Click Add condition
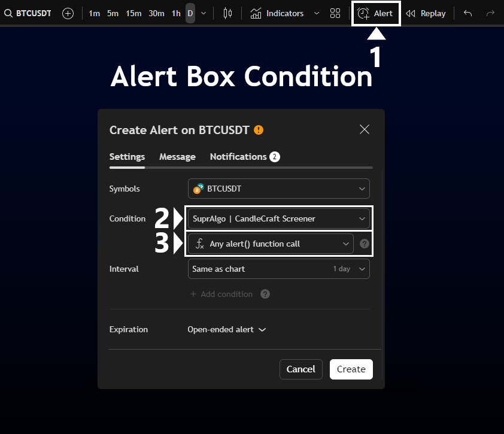This screenshot has width=504, height=434. pyautogui.click(x=221, y=294)
